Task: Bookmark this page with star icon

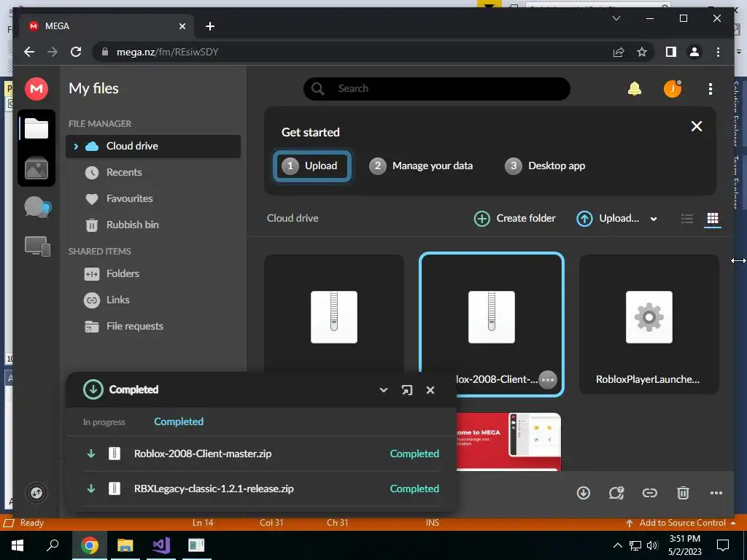Action: click(x=642, y=52)
